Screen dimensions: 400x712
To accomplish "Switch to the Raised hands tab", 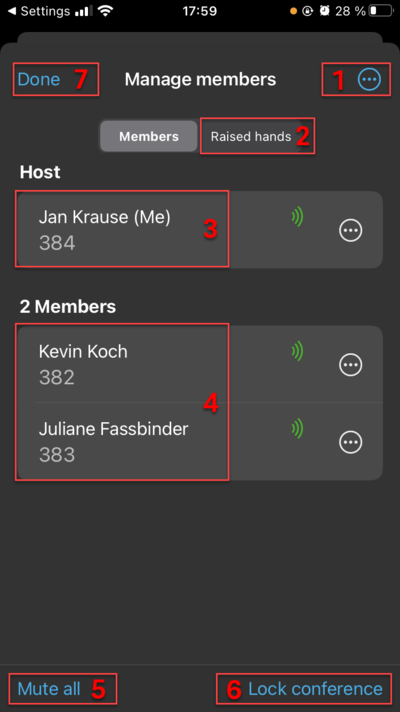I will 251,136.
